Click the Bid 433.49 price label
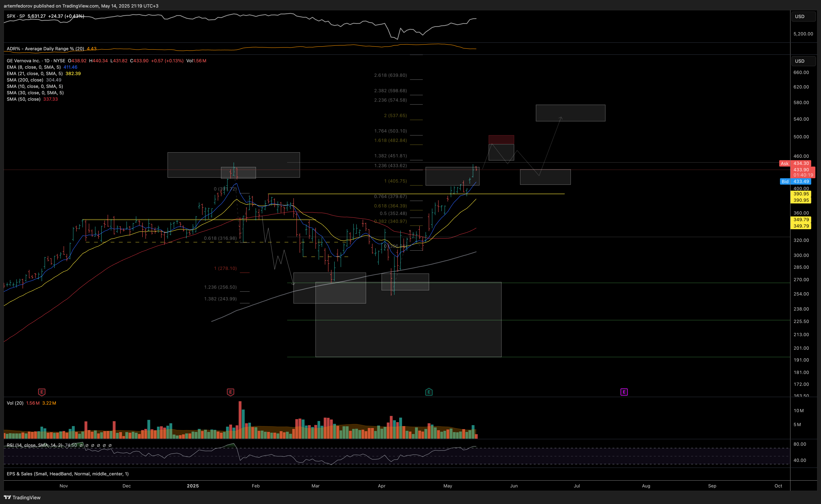This screenshot has width=821, height=504. 795,181
